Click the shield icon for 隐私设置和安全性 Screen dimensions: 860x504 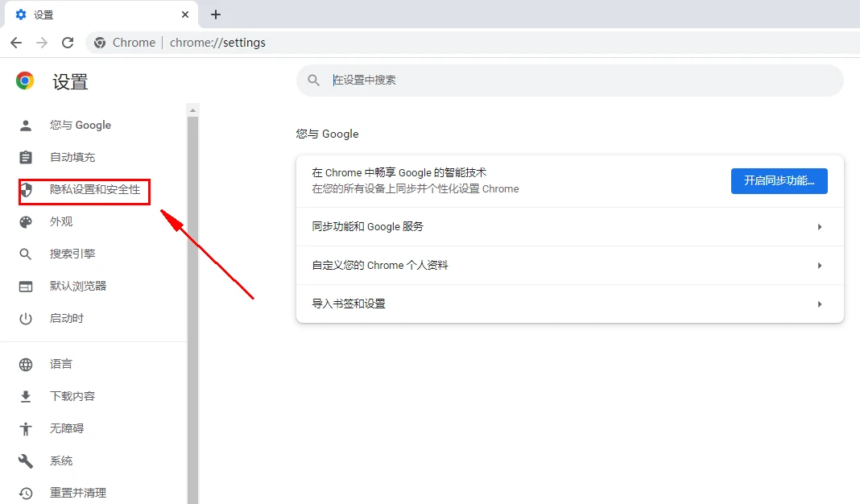(25, 191)
